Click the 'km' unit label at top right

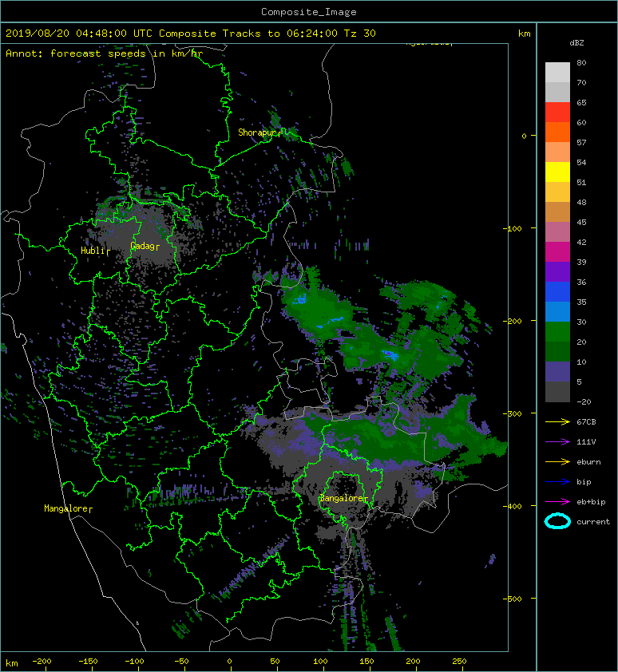tap(524, 34)
